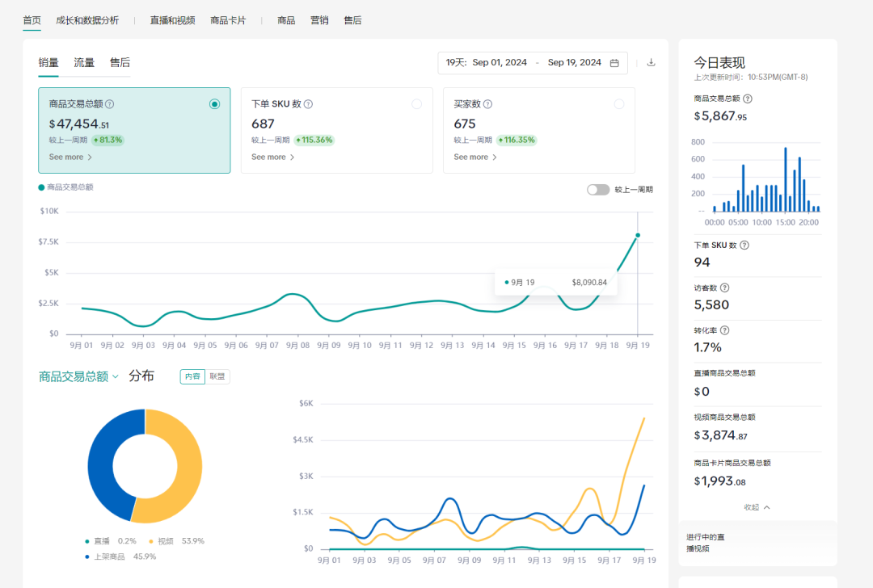
Task: Select the 下单 SKU 数 radio button
Action: [416, 104]
